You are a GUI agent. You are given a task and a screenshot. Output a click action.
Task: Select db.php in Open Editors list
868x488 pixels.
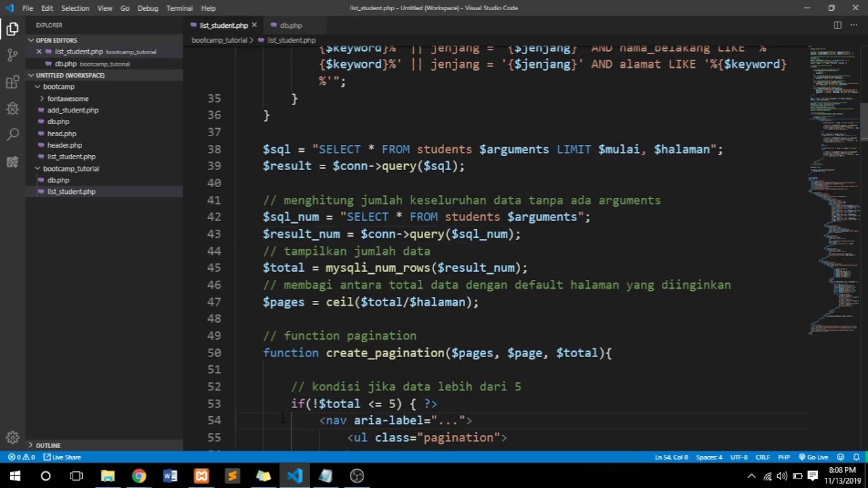(104, 64)
